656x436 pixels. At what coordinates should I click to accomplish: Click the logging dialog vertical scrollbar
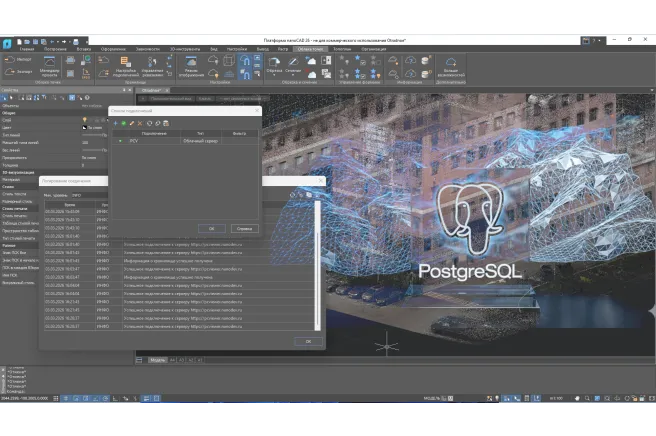(317, 265)
